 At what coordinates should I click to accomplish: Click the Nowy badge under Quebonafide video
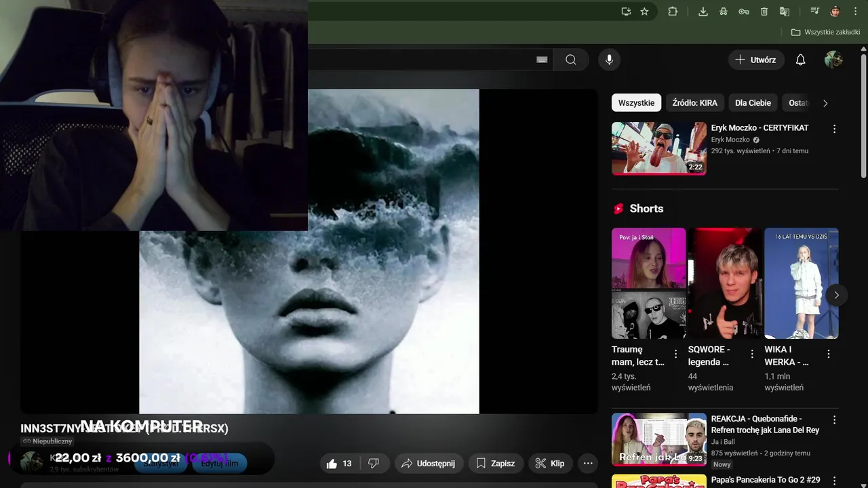[722, 464]
